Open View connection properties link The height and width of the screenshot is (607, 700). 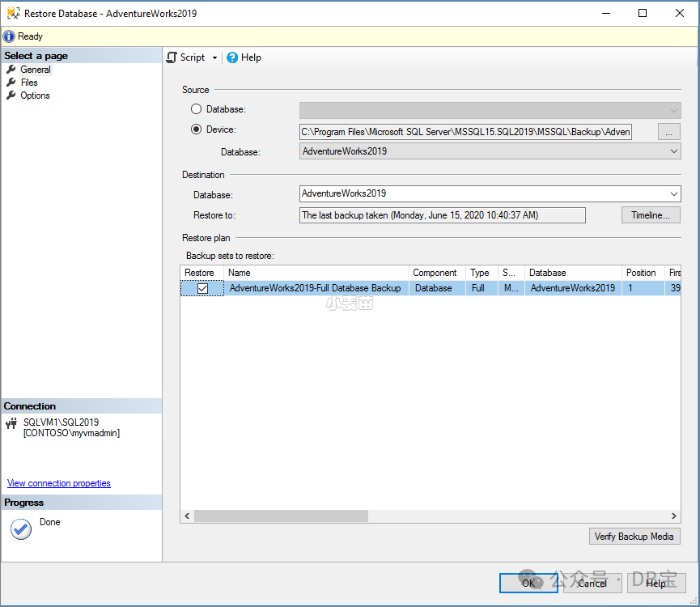tap(59, 483)
